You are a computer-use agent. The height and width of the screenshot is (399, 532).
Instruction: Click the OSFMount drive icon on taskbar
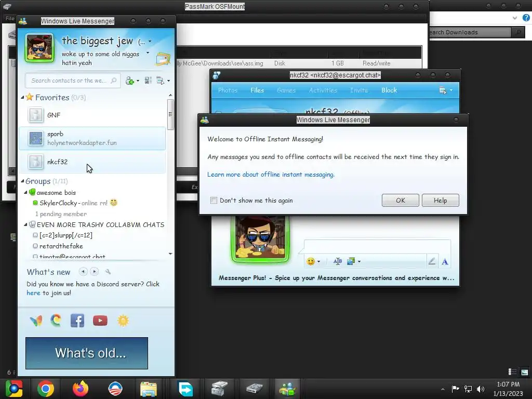click(x=255, y=389)
